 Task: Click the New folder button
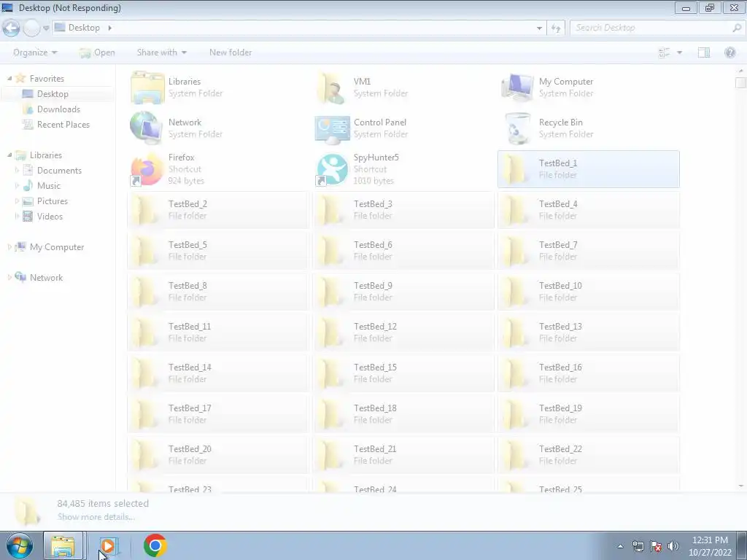point(231,52)
